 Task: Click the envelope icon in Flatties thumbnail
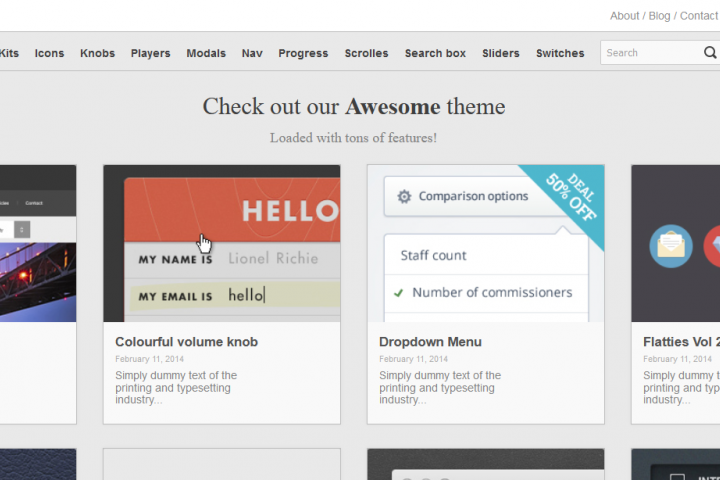coord(671,246)
